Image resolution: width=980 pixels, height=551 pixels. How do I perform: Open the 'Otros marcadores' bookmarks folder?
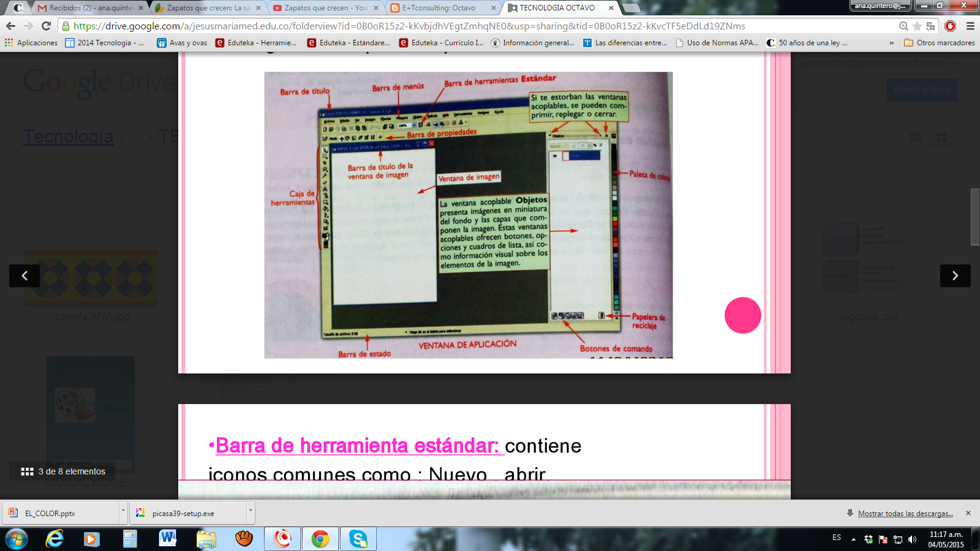coord(939,43)
